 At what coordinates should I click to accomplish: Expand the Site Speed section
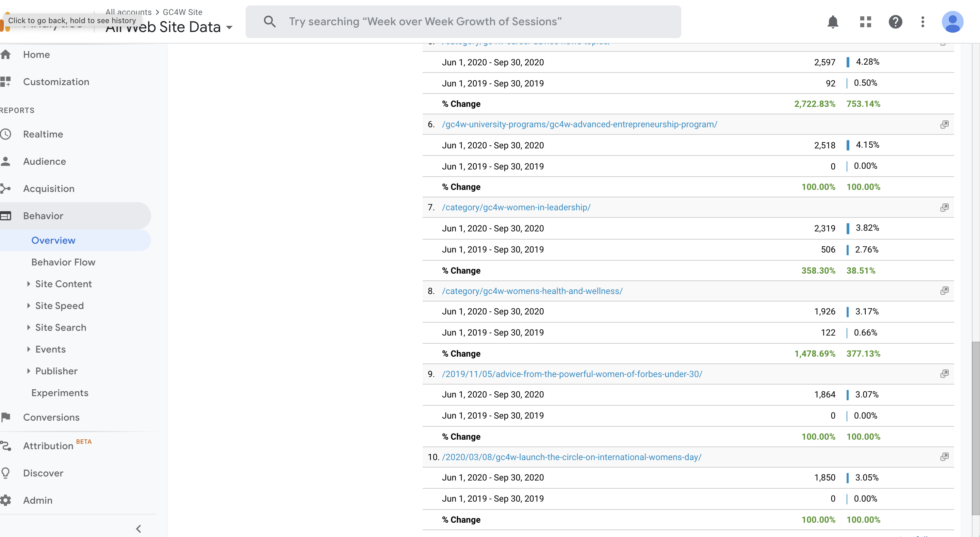29,306
